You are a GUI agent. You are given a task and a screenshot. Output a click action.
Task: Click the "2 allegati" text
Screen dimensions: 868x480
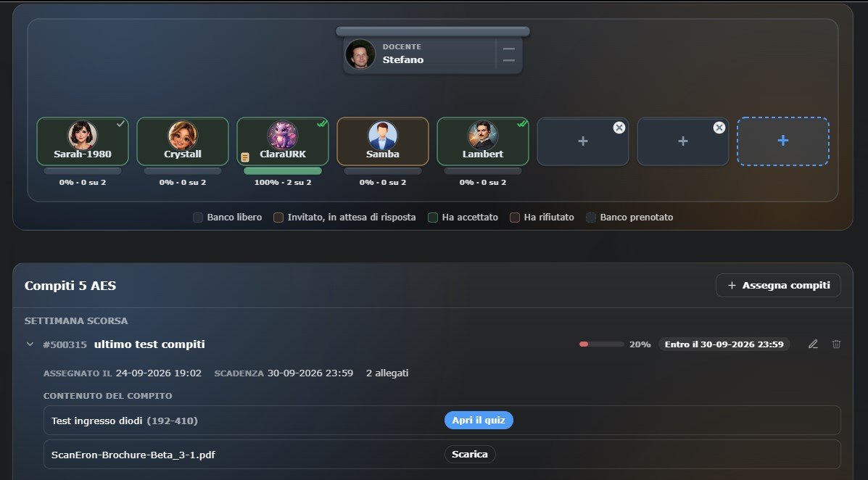tap(387, 373)
